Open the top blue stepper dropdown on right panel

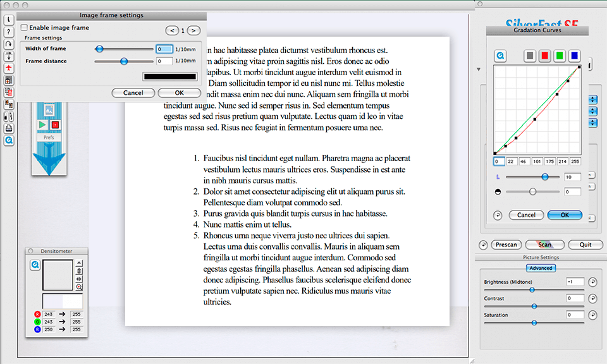click(592, 99)
